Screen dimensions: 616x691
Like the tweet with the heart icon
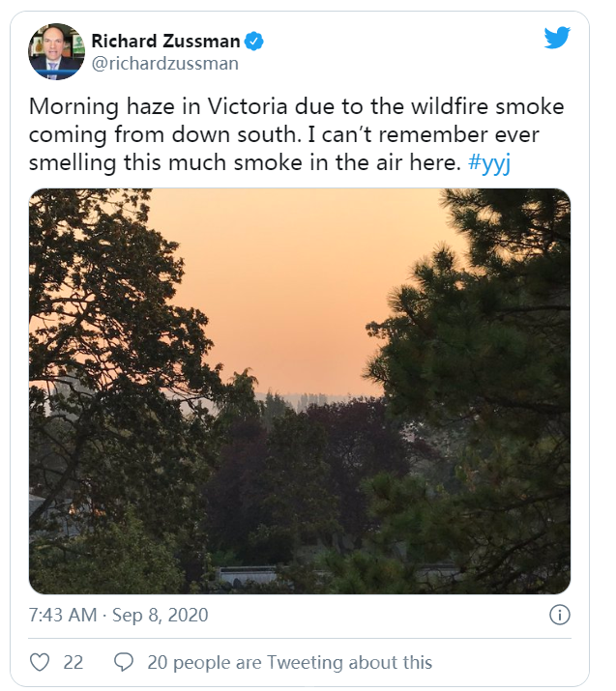(x=40, y=662)
